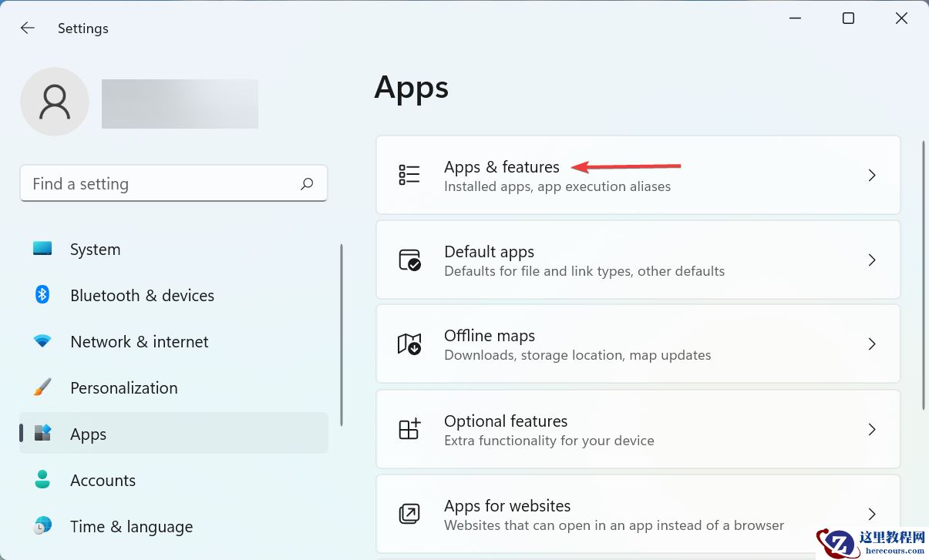The image size is (929, 560).
Task: Expand Default apps chevron arrow
Action: [x=872, y=260]
